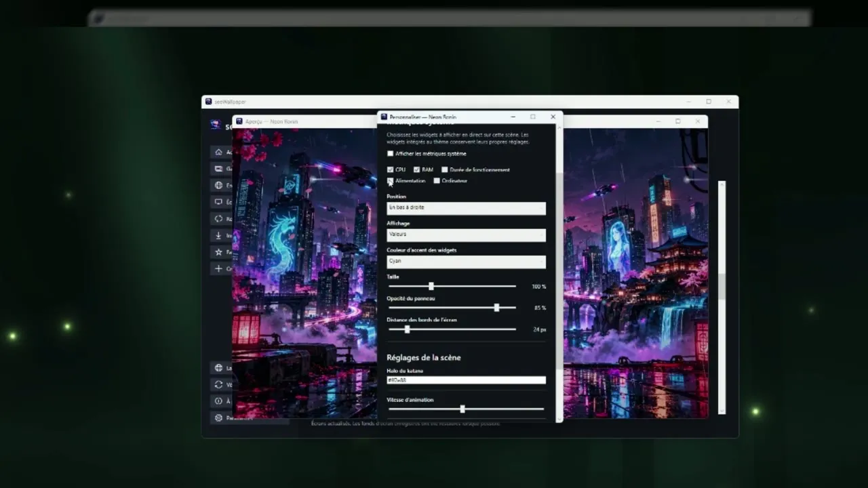Open the language globe icon beside 'La'
868x488 pixels.
click(218, 367)
